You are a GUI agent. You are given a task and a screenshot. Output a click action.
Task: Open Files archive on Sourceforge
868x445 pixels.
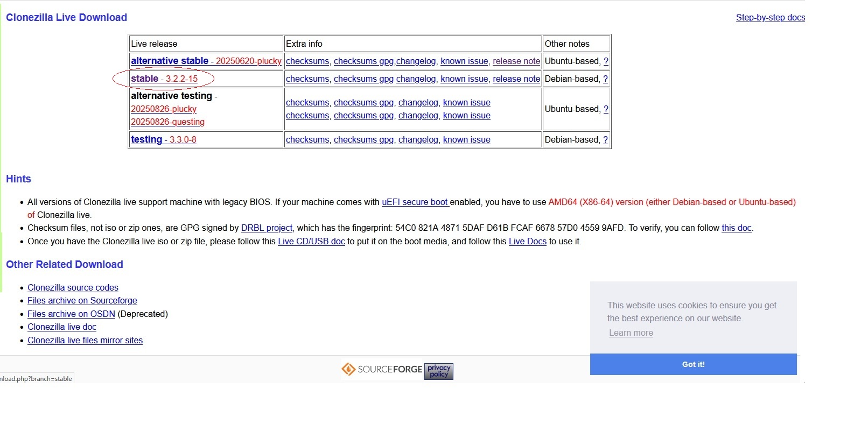click(82, 301)
